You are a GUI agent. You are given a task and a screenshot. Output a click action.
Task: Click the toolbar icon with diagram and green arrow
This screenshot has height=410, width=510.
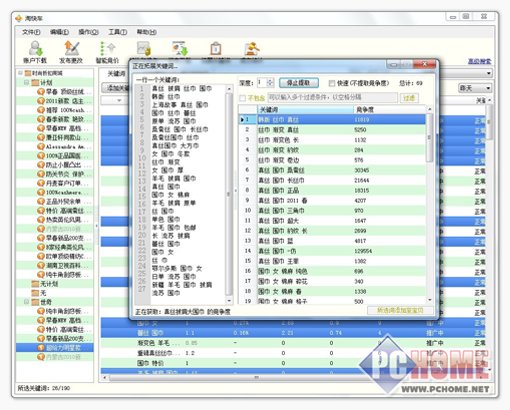[x=180, y=49]
